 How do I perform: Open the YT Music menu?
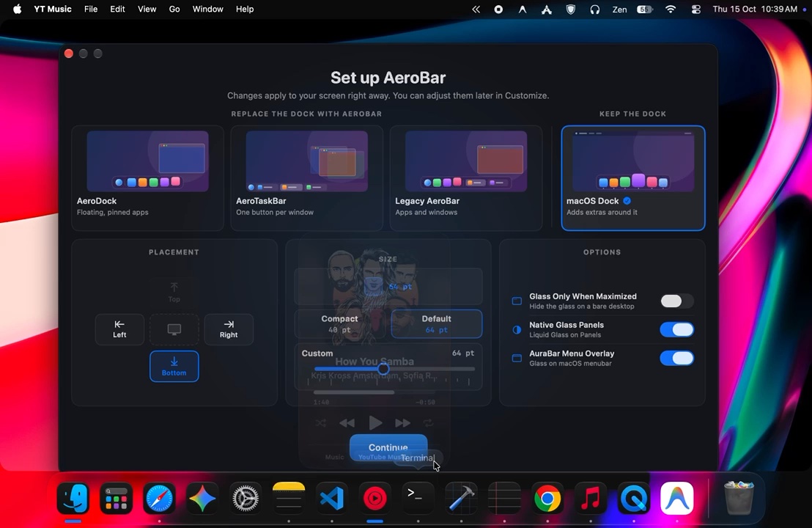click(x=52, y=9)
